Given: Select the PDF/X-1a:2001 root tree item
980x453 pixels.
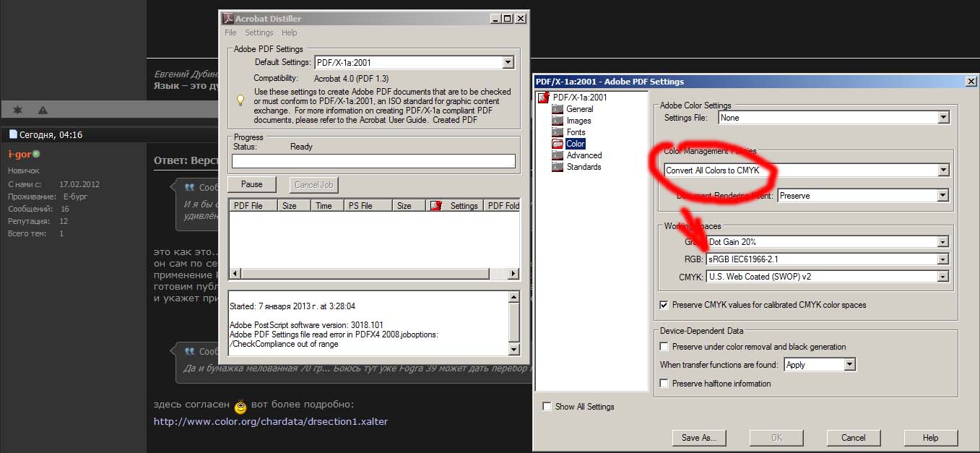Looking at the screenshot, I should pos(580,98).
